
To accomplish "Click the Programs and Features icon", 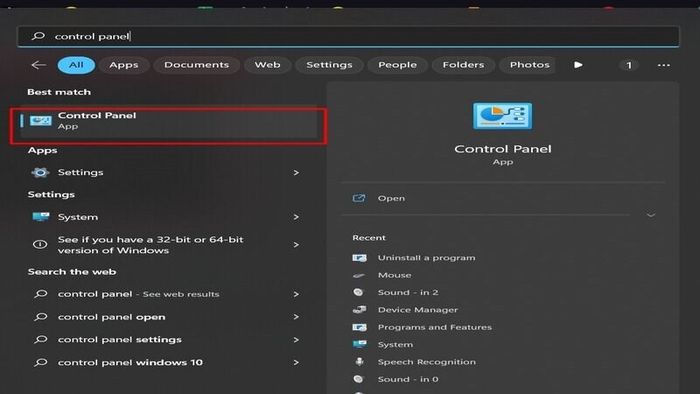I will point(359,327).
